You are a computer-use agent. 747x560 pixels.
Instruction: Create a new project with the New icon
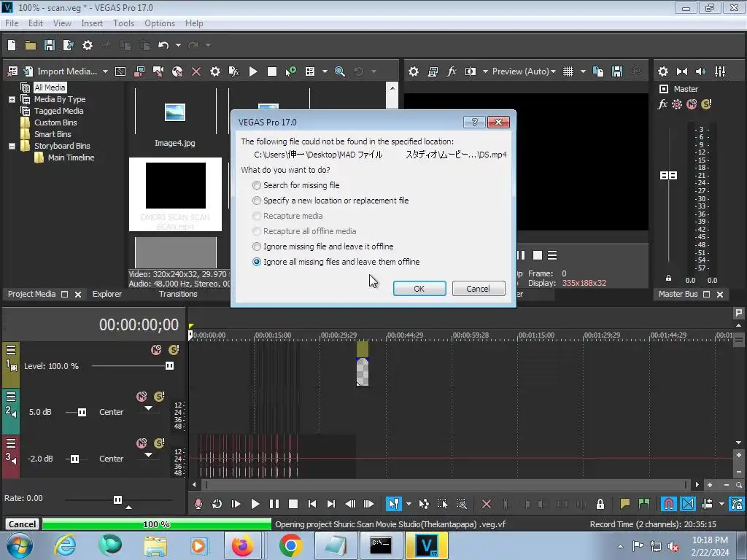pos(12,45)
